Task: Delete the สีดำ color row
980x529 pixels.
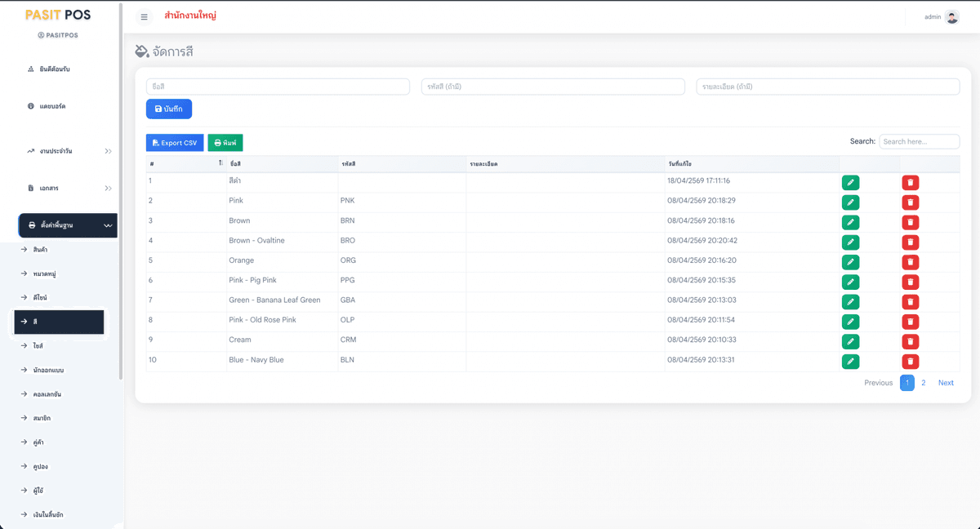Action: [x=911, y=183]
